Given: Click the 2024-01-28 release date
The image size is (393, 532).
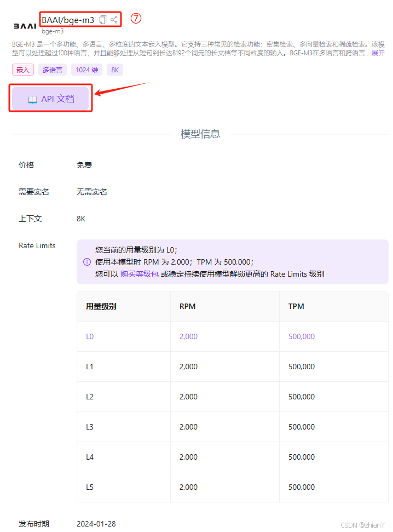Looking at the screenshot, I should pos(96,524).
